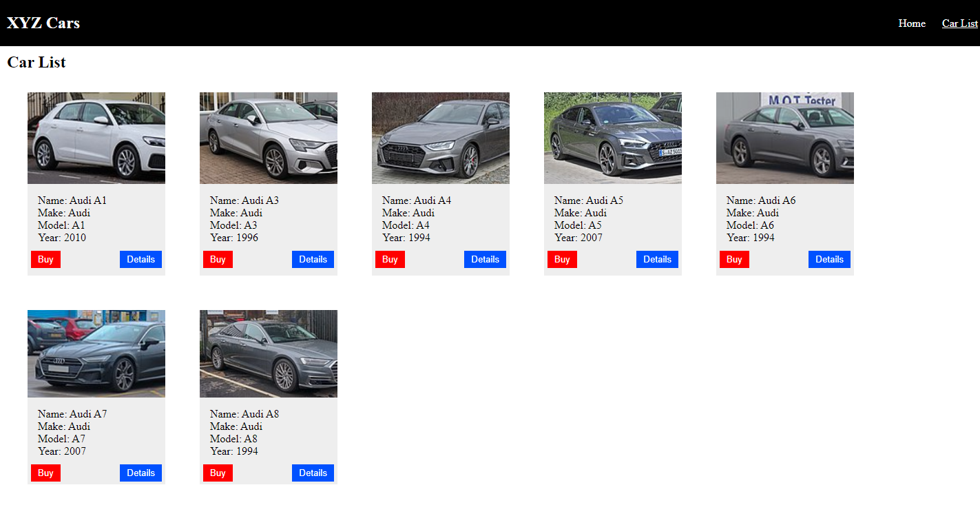The width and height of the screenshot is (980, 505).
Task: View Details for Audi A7
Action: tap(140, 473)
